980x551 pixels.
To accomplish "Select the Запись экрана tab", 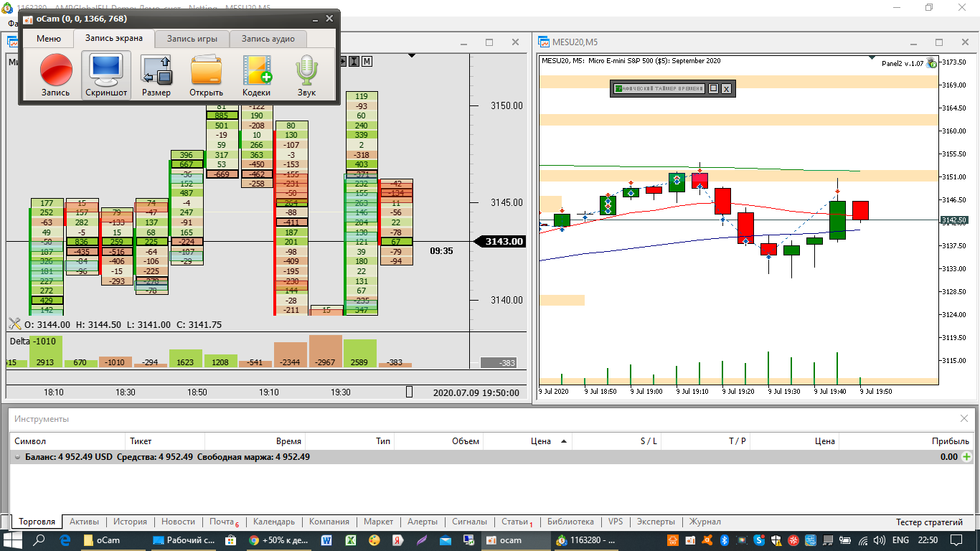I will coord(114,38).
